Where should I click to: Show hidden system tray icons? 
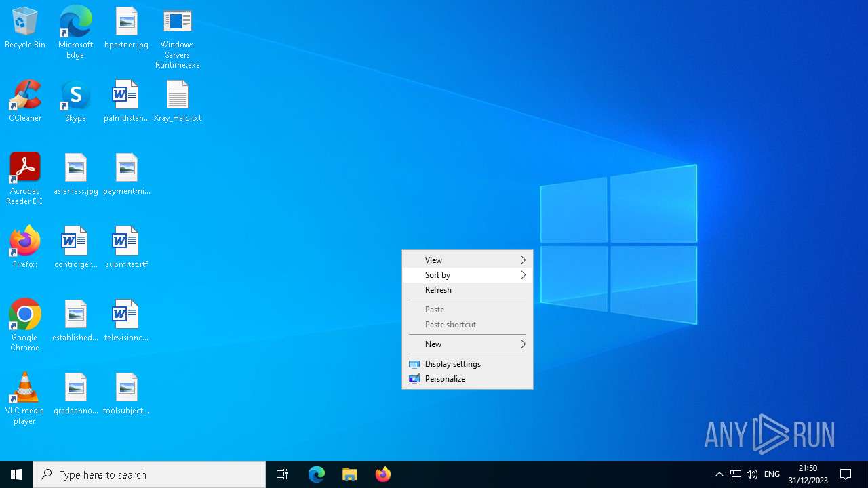point(719,474)
